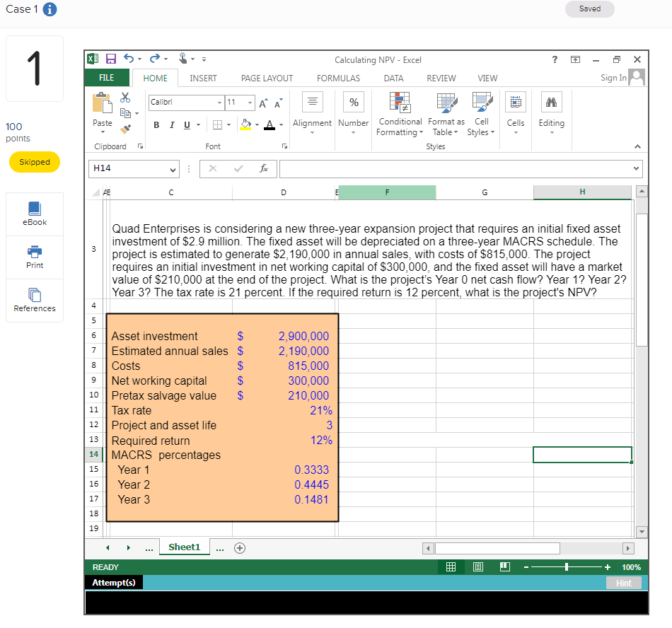
Task: Open the Fill Color dropdown arrow
Action: click(x=257, y=125)
